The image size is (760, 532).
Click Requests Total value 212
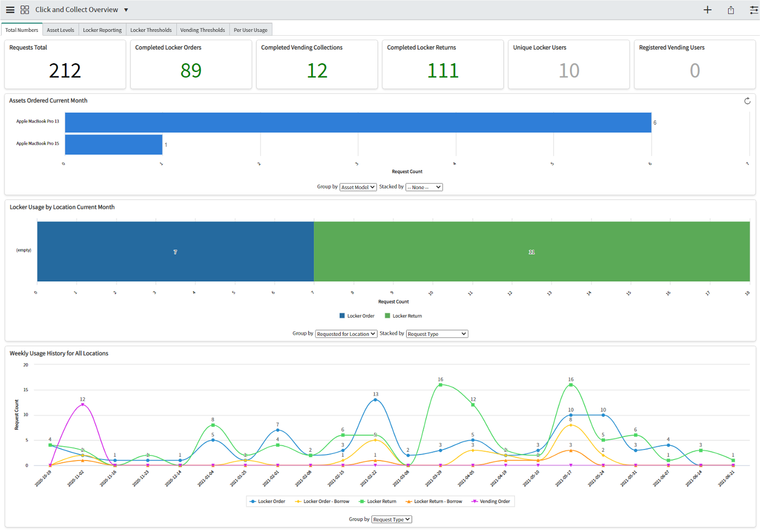click(65, 71)
